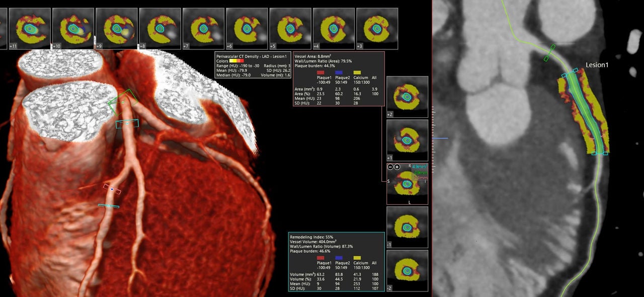The image size is (644, 297).
Task: Click 'Wall/Lumen Ratio (Area): 79.5%' text
Action: point(323,61)
